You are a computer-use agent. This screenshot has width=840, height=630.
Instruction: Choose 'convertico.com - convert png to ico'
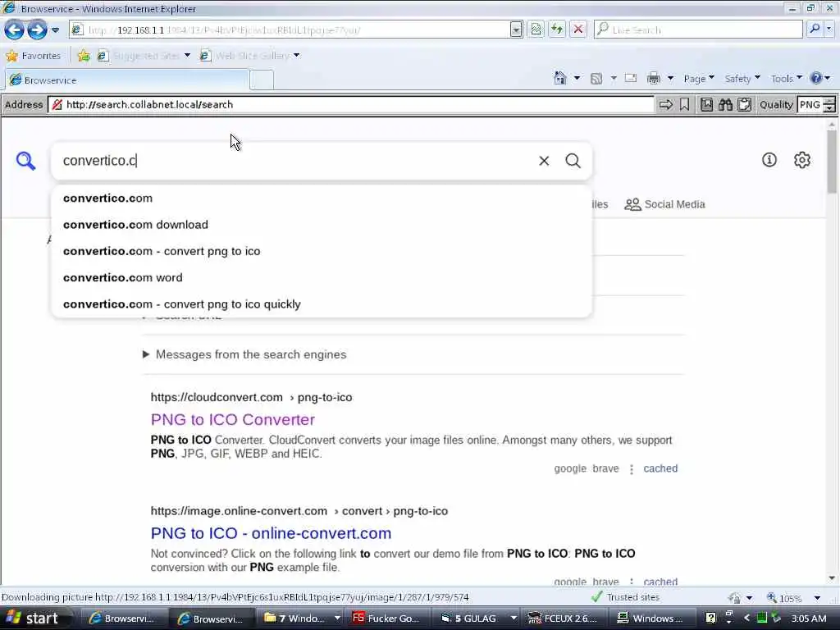[x=322, y=251]
